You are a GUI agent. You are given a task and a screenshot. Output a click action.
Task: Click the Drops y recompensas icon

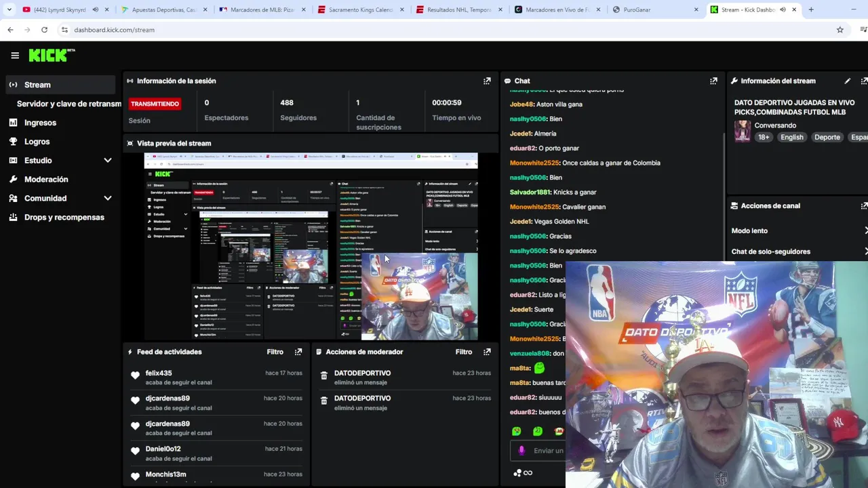[13, 218]
